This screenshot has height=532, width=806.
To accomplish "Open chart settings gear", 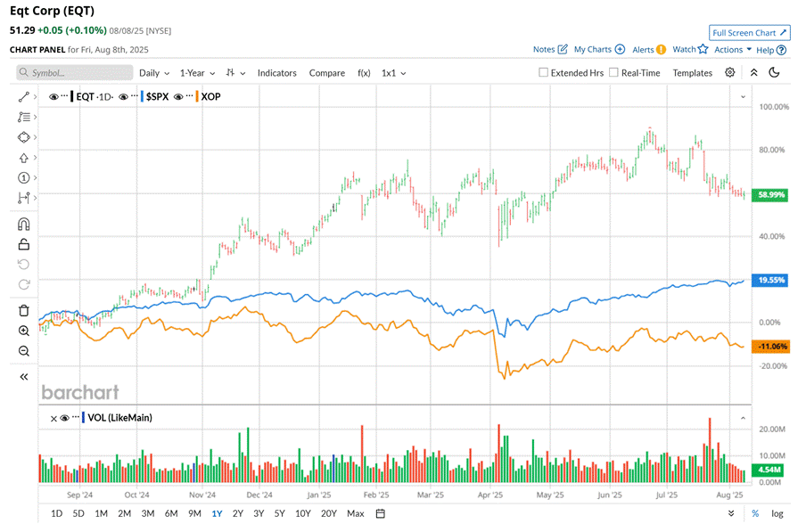I will click(x=730, y=72).
